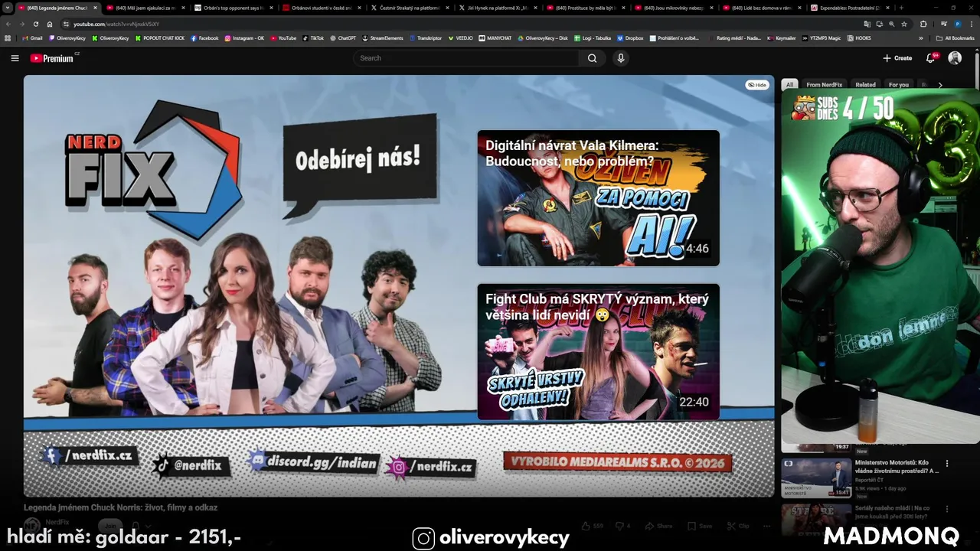Image resolution: width=980 pixels, height=551 pixels.
Task: Open YouTube notifications bell
Action: pyautogui.click(x=931, y=58)
